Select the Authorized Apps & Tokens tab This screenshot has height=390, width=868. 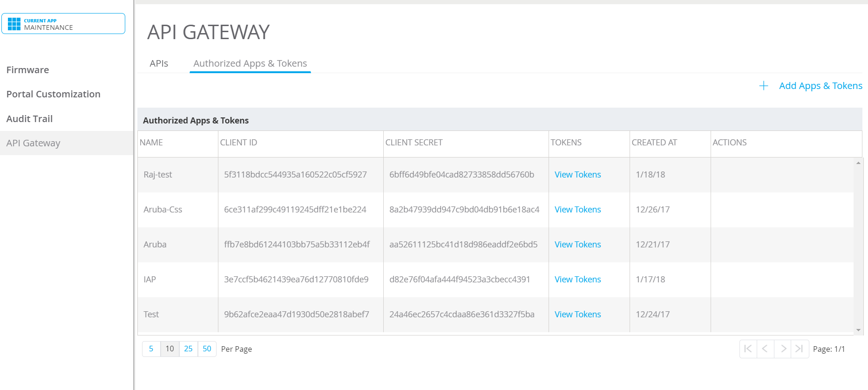coord(250,63)
